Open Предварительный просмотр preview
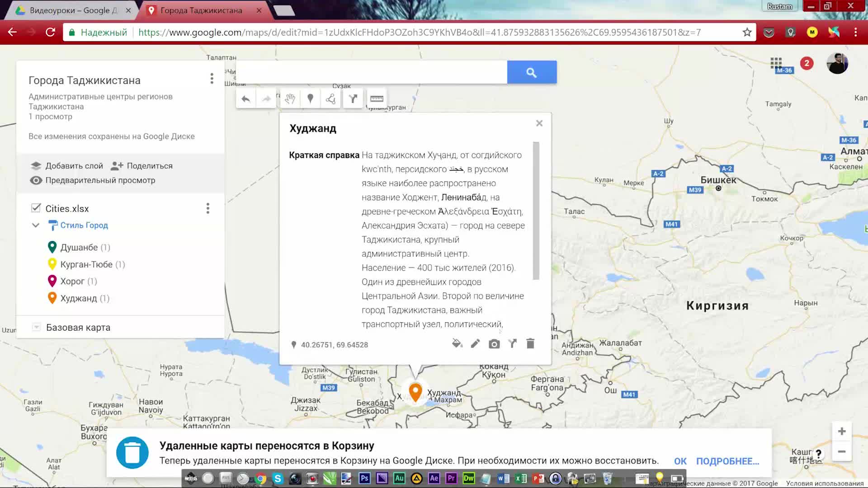 [93, 180]
